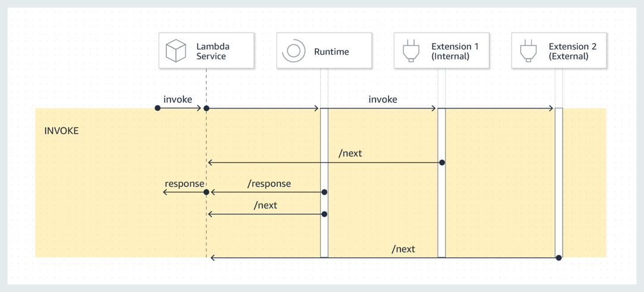Select the "/response" arrow label
Image resolution: width=644 pixels, height=292 pixels.
[269, 183]
